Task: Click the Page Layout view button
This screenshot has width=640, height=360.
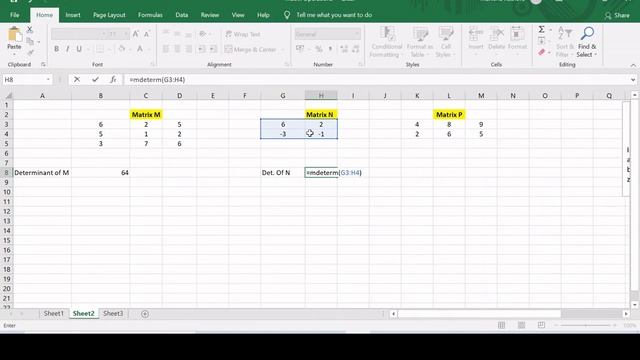Action: point(521,325)
